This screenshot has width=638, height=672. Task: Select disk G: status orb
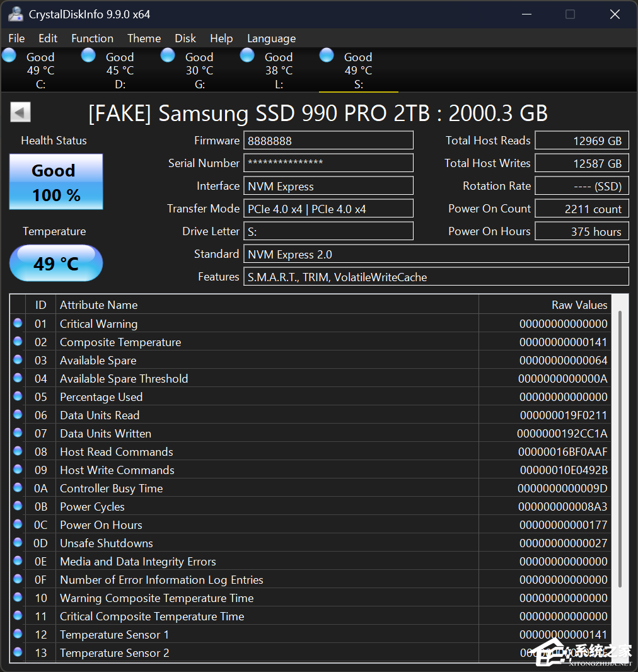(168, 55)
